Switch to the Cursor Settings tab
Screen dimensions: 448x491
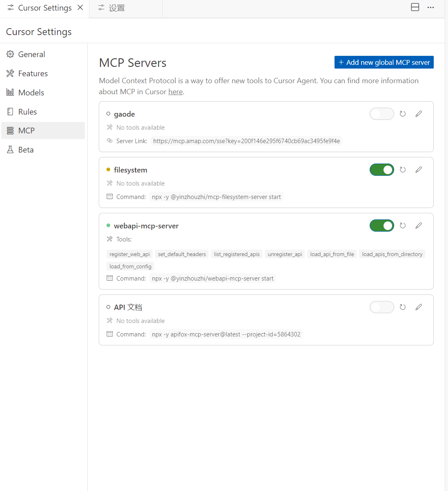point(44,8)
